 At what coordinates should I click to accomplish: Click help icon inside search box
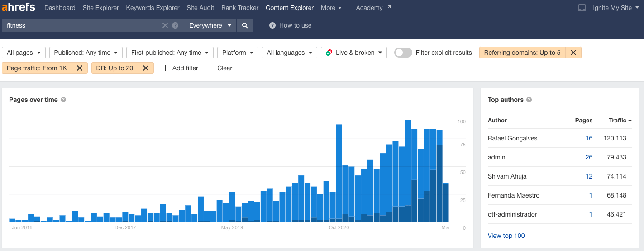(x=175, y=26)
